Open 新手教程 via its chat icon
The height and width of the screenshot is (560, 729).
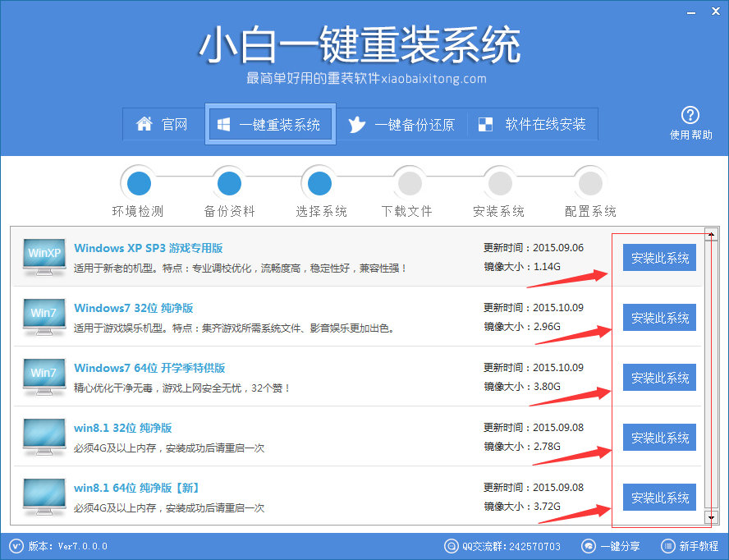pyautogui.click(x=668, y=546)
